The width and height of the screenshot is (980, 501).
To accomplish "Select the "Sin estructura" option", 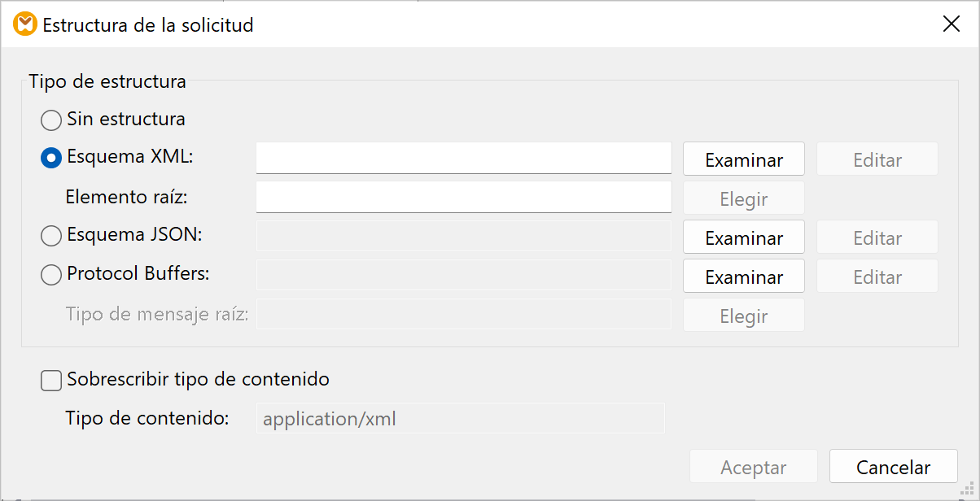I will click(x=50, y=120).
